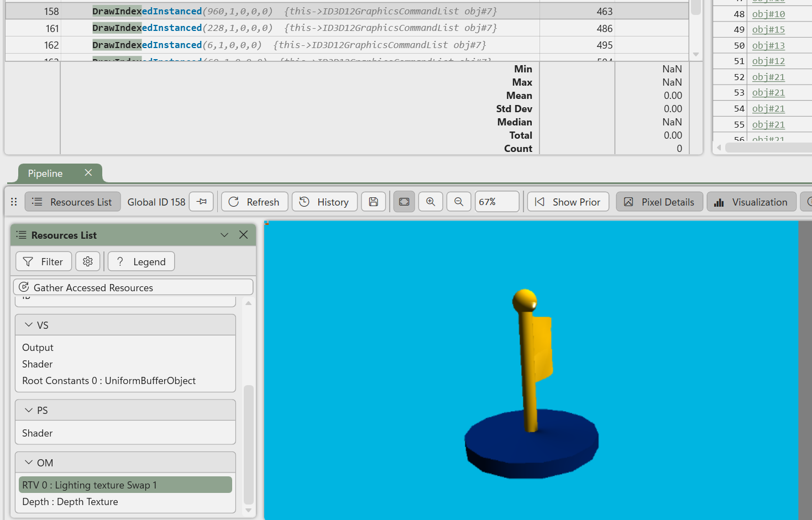Click the Mean statistic value 0.00

point(673,96)
